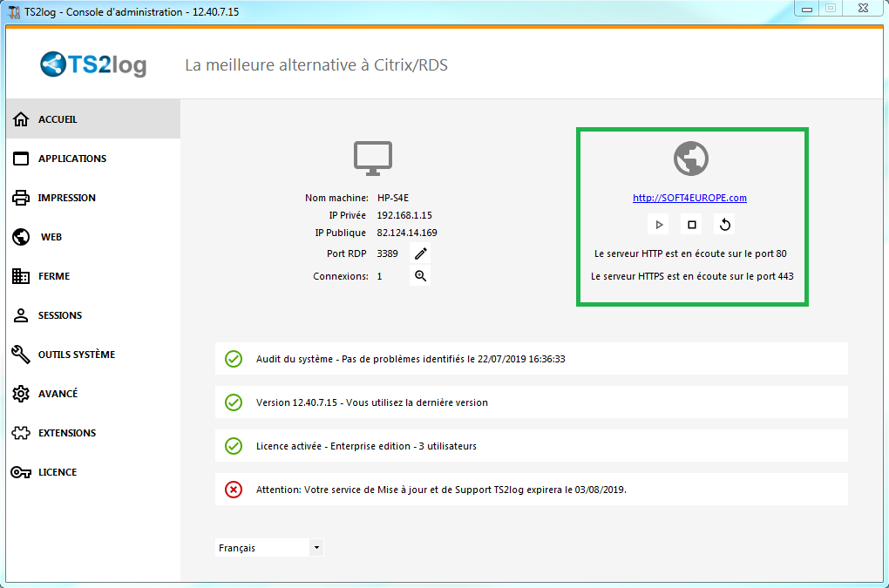Click the printer icon beside IMPRESSION
The image size is (889, 588).
(21, 198)
